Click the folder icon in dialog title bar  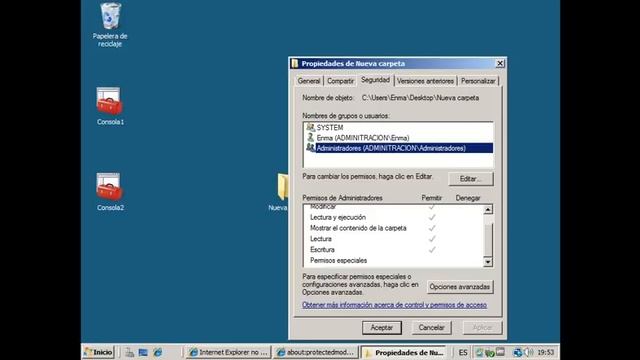point(295,63)
